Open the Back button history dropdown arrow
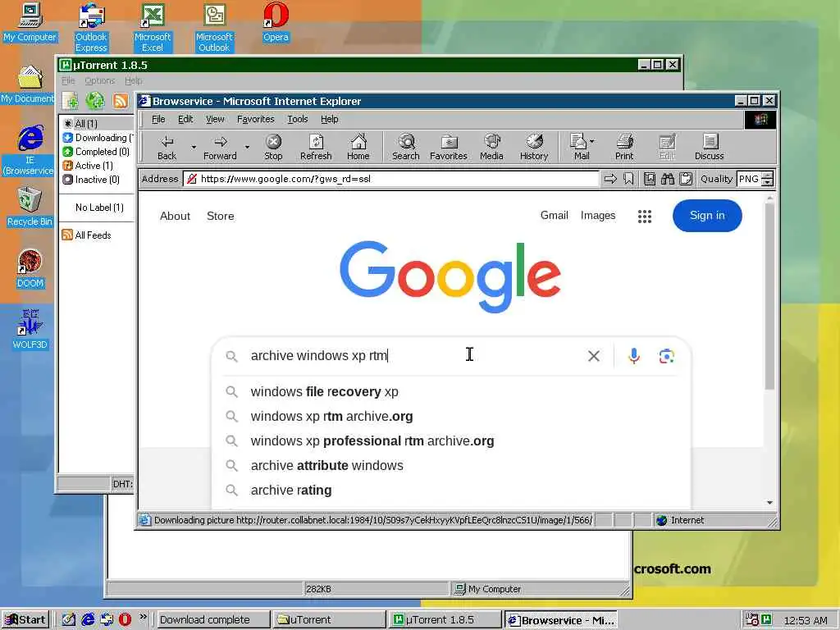 point(194,147)
